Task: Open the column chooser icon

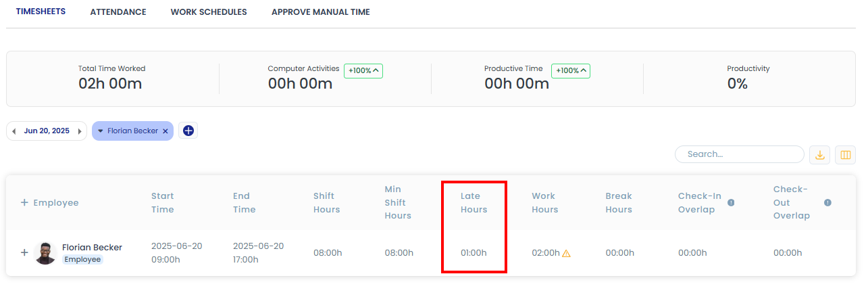Action: click(x=845, y=155)
